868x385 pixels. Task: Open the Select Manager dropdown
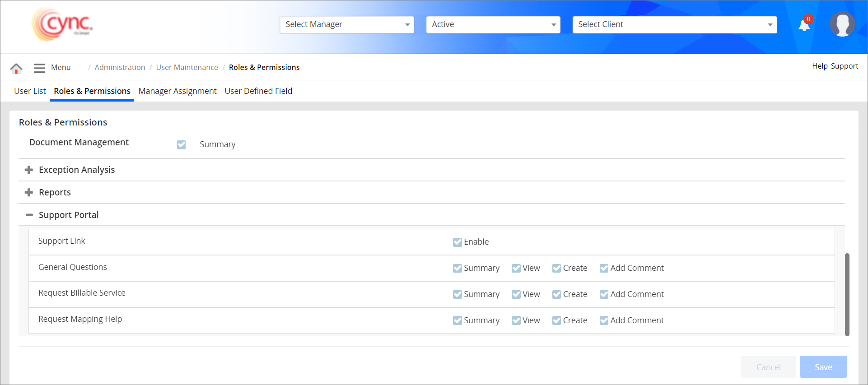click(346, 25)
